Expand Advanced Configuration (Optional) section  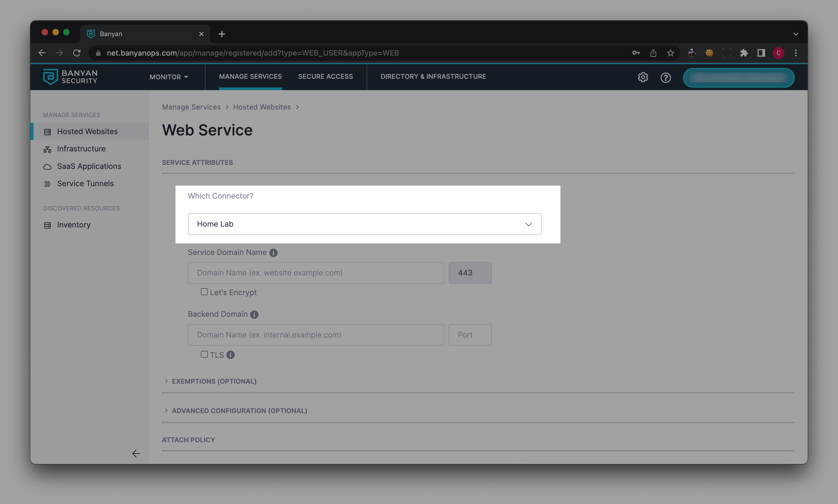pyautogui.click(x=239, y=411)
